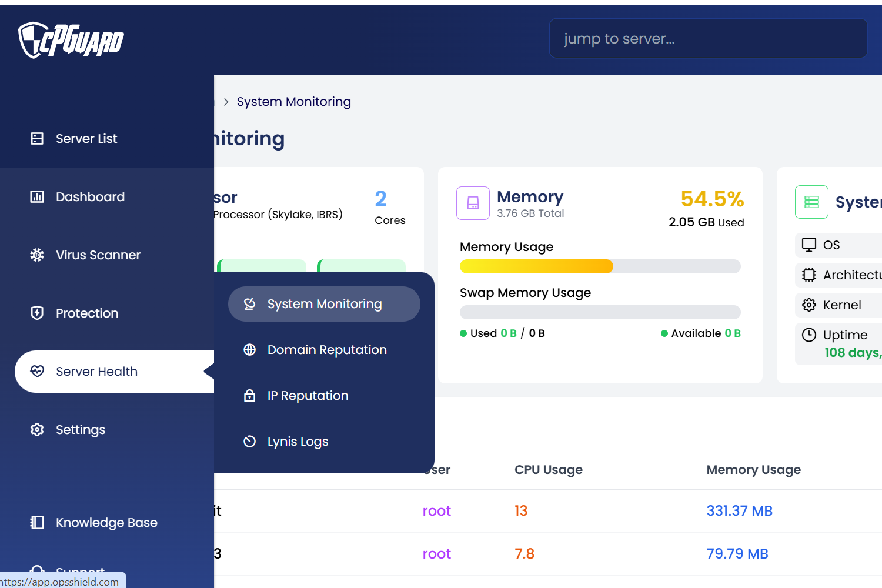This screenshot has height=588, width=882.
Task: Click the Memory card purple icon
Action: 473,203
